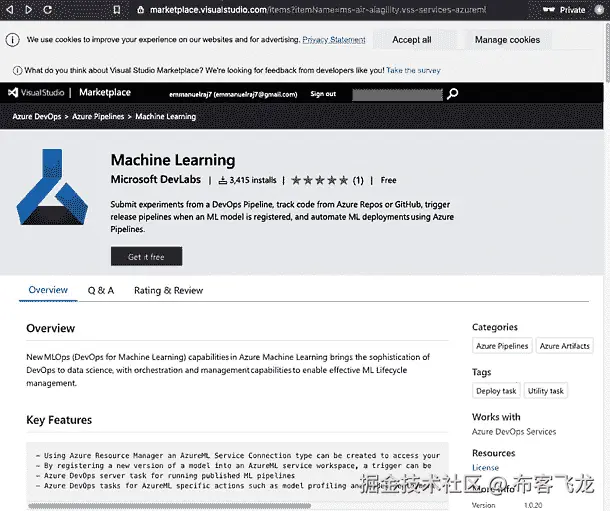Viewport: 610px width, 511px height.
Task: Click the 3,415 installs text
Action: point(253,180)
